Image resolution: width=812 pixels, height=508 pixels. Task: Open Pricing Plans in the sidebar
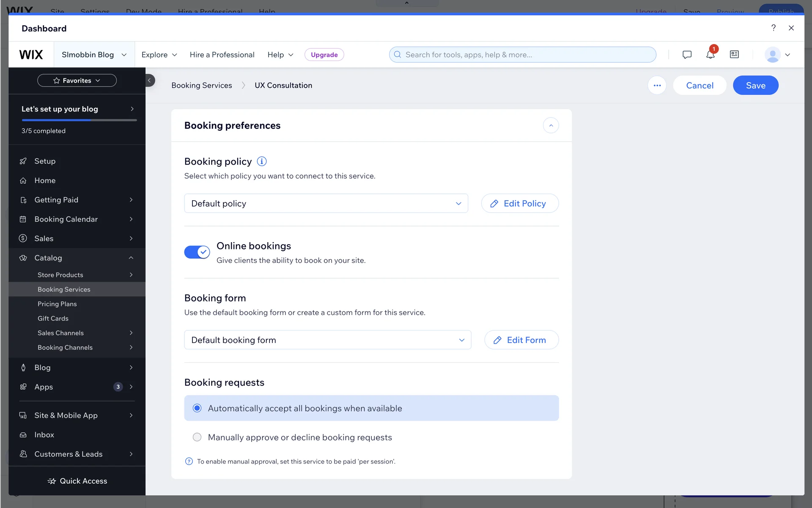point(57,304)
